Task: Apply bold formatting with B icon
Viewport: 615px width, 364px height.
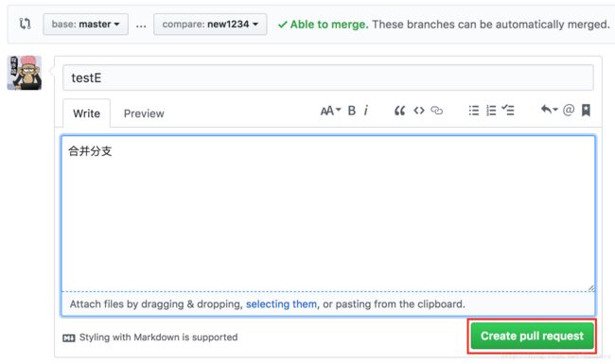Action: pos(352,111)
